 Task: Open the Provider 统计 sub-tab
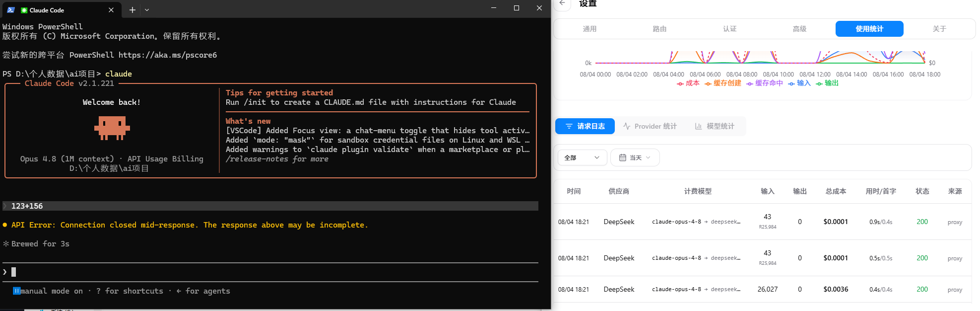coord(650,126)
